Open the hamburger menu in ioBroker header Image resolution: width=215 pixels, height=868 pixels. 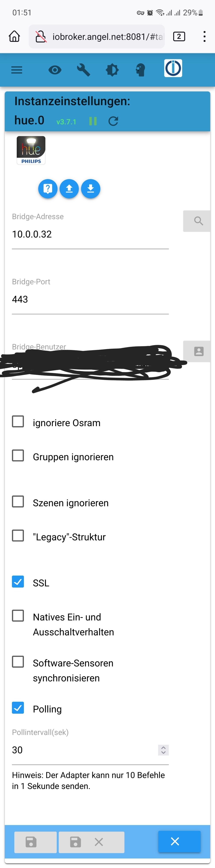[x=17, y=70]
